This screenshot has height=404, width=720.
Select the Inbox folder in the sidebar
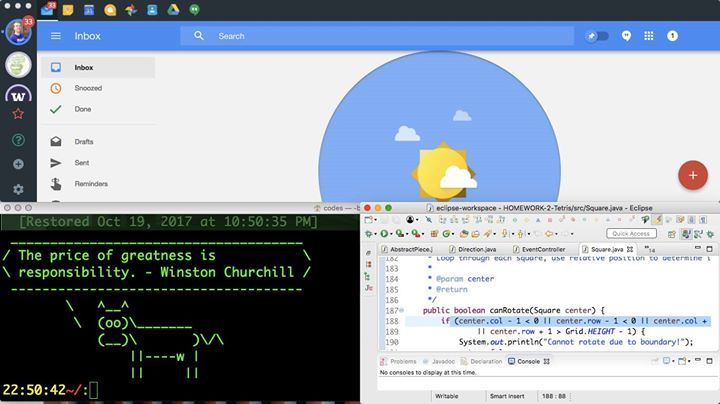click(98, 67)
